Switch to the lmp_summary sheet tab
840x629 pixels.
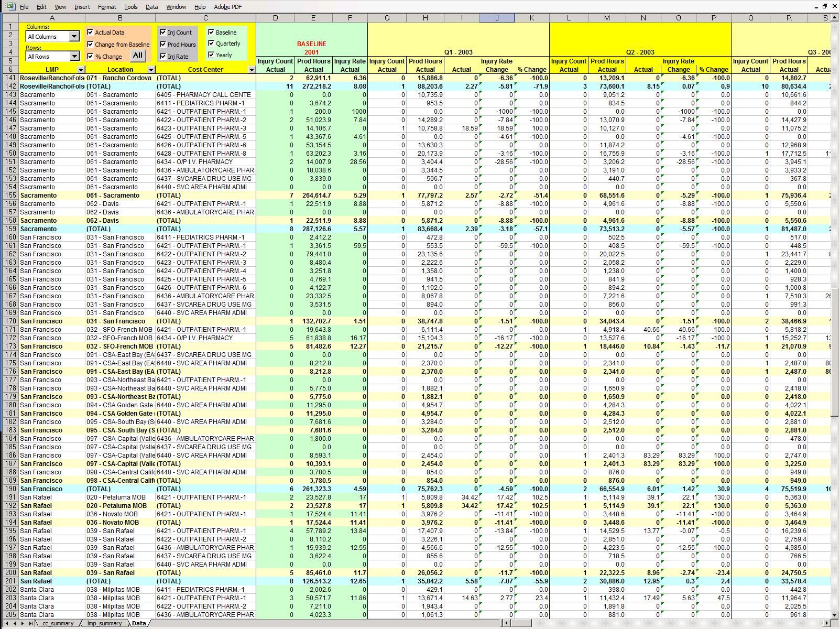[x=104, y=623]
